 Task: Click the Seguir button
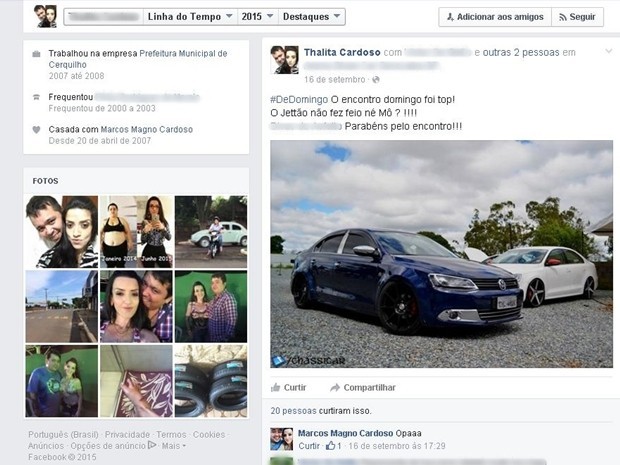point(577,17)
